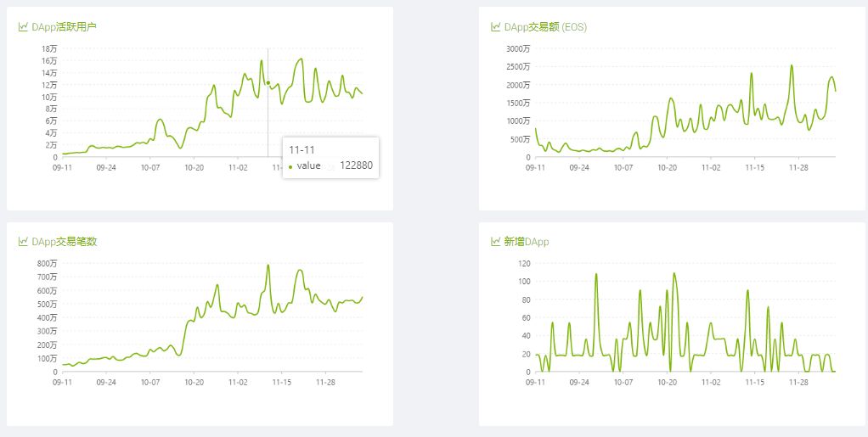
Task: Click 16万 on the active users y-axis
Action: tap(50, 60)
